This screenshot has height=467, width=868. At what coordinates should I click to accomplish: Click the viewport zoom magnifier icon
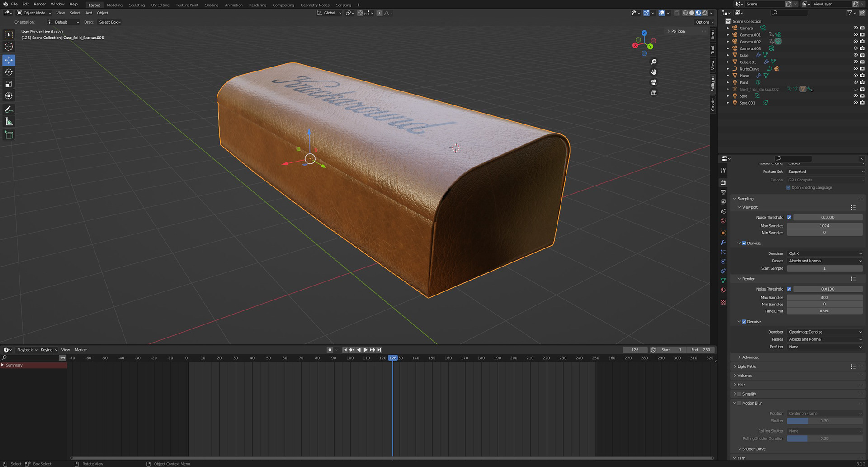click(654, 62)
